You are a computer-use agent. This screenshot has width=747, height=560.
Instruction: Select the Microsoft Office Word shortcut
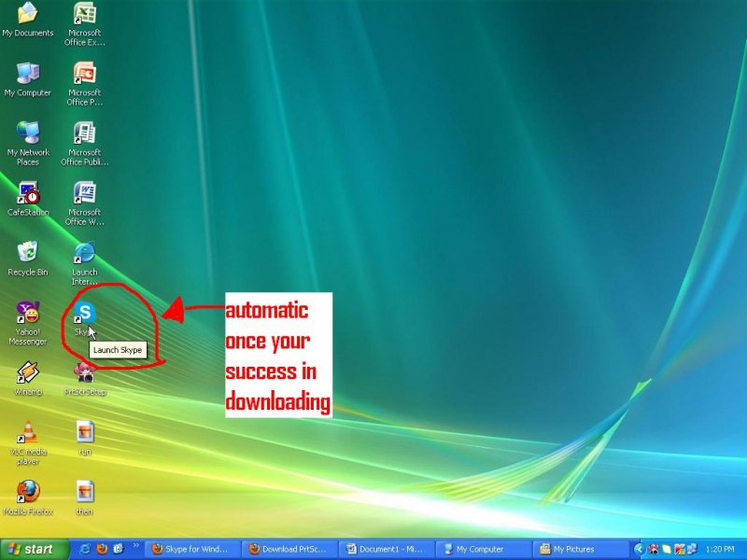(x=85, y=203)
